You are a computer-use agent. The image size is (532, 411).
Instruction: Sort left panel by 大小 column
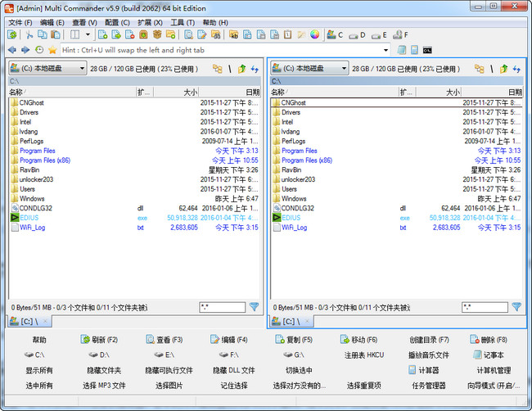[x=176, y=92]
